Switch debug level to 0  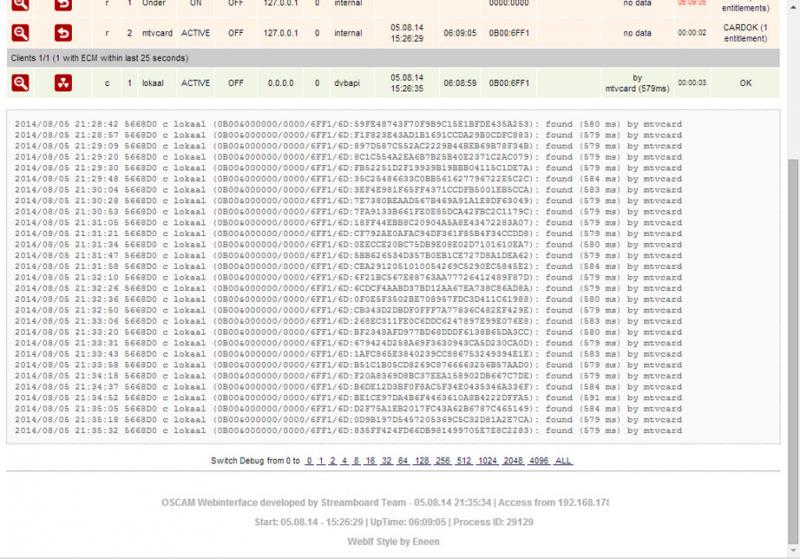[x=309, y=461]
